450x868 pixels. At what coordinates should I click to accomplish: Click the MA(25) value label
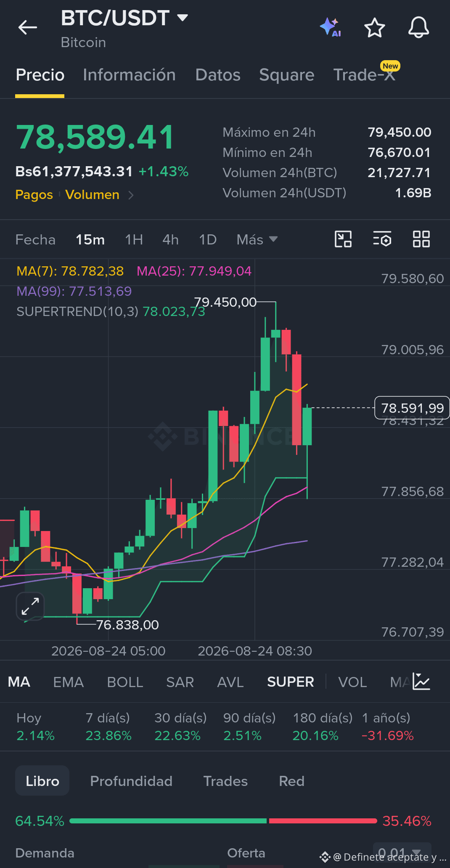click(194, 271)
